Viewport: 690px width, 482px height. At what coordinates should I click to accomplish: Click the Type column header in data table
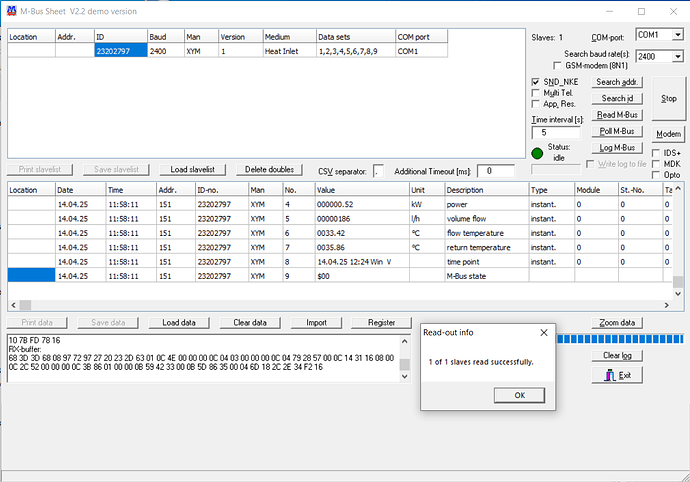click(551, 190)
